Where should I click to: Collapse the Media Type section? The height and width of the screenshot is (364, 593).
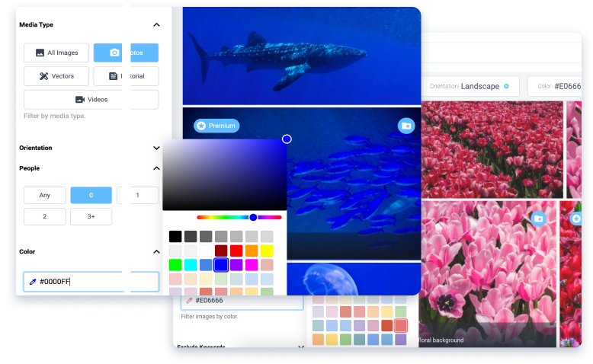156,25
